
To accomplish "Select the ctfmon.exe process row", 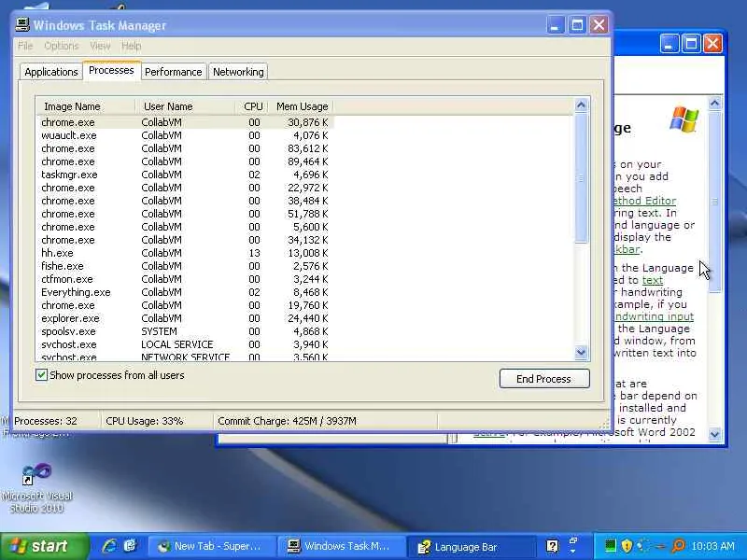I will 185,279.
